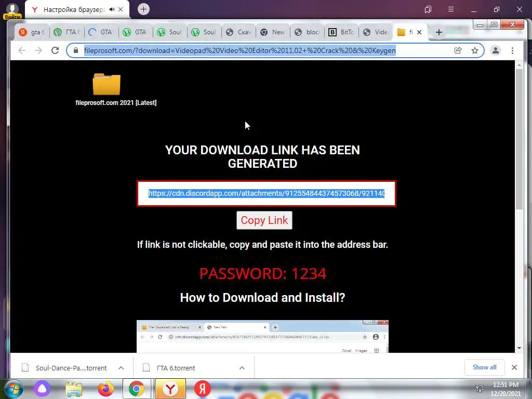This screenshot has width=532, height=399.
Task: Open the Chrome profile avatar
Action: pyautogui.click(x=496, y=50)
